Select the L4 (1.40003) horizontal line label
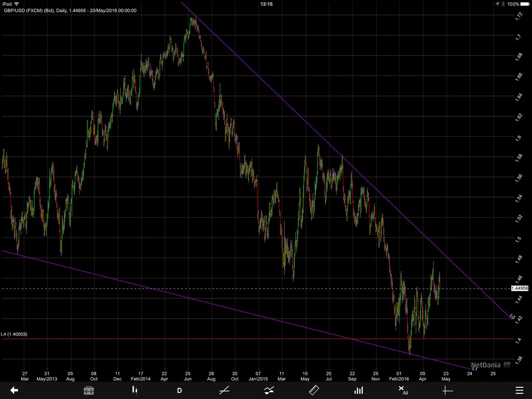The image size is (532, 399). pos(14,334)
